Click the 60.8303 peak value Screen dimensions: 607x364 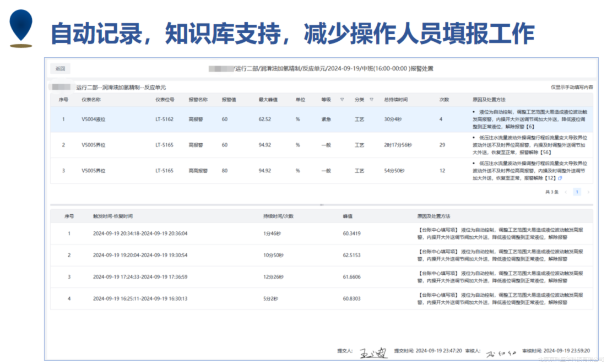(x=351, y=298)
